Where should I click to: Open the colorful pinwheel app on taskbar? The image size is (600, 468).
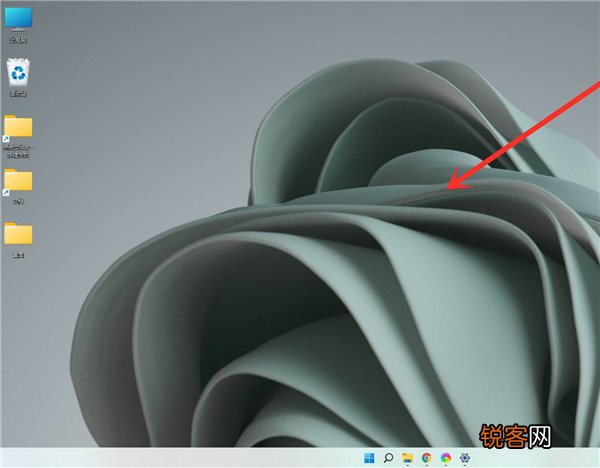point(446,458)
